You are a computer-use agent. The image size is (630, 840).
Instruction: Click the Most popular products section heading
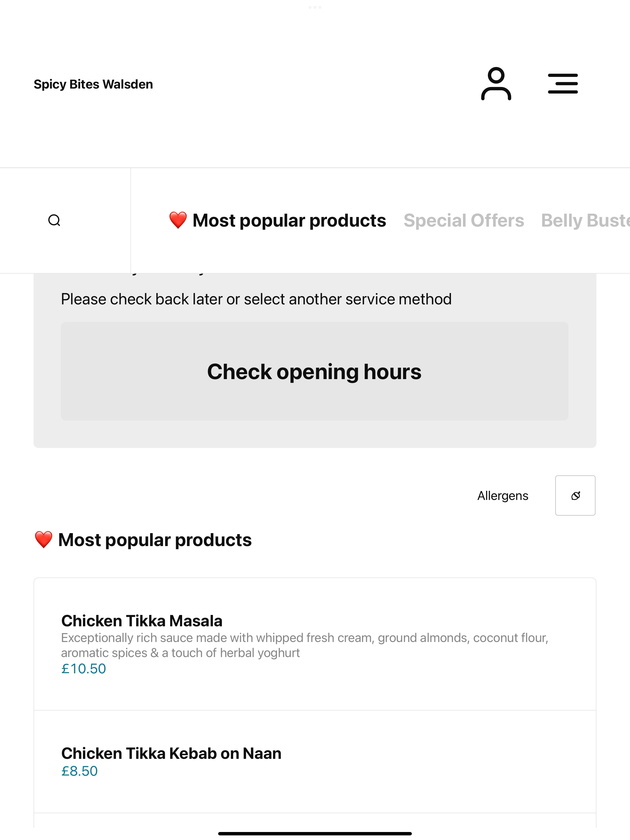143,540
